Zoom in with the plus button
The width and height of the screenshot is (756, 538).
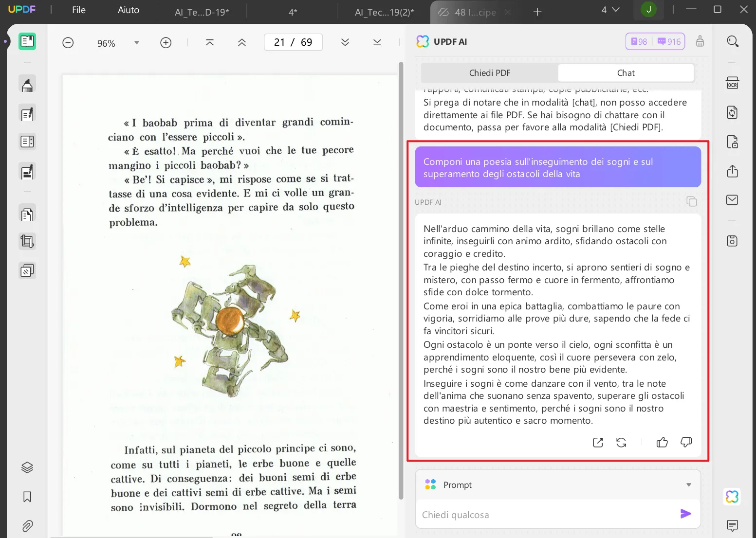tap(166, 43)
